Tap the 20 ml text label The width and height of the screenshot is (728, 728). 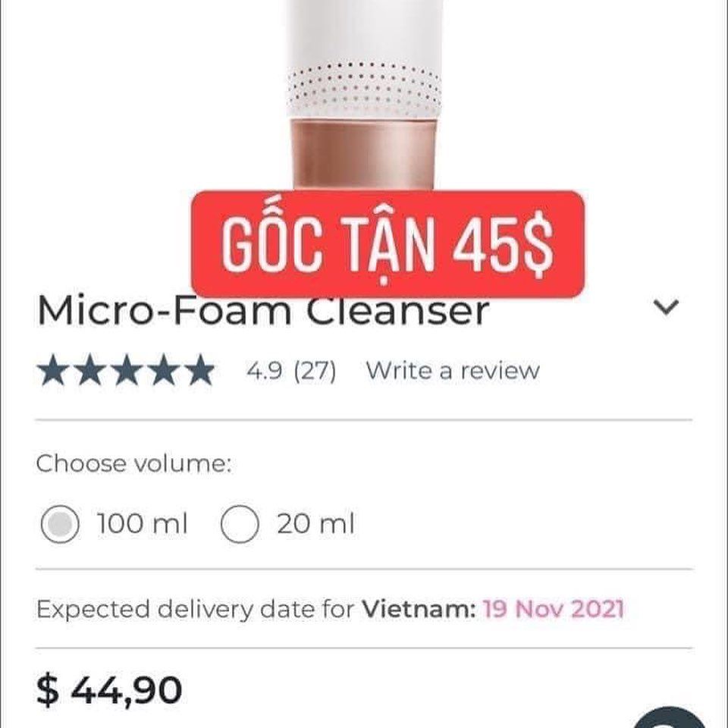(x=315, y=524)
